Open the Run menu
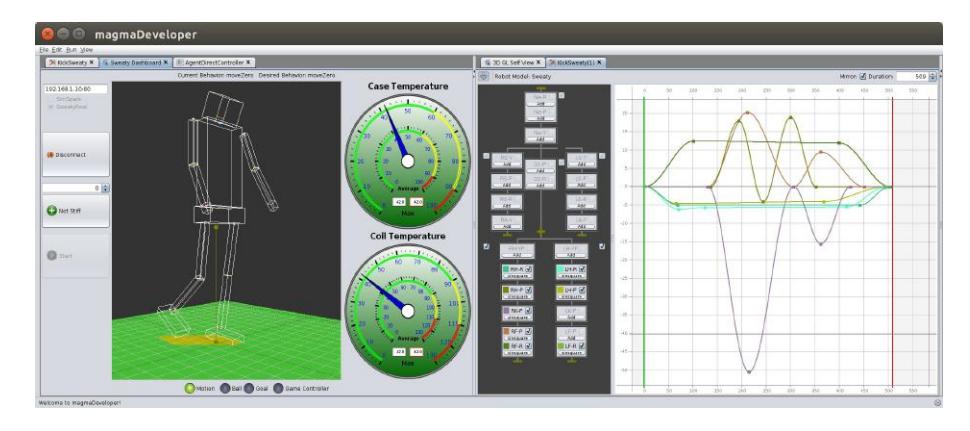Image resolution: width=970 pixels, height=431 pixels. [x=71, y=49]
